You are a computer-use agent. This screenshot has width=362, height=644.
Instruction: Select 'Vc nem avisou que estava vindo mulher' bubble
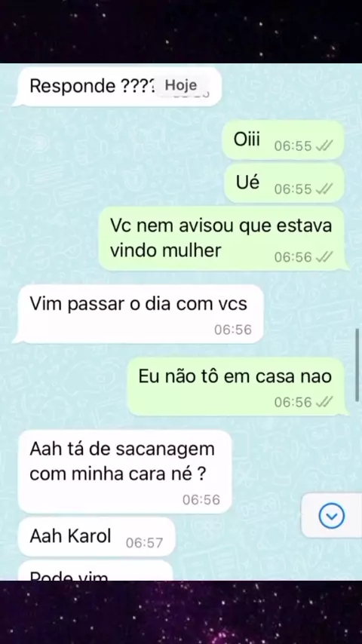point(223,238)
